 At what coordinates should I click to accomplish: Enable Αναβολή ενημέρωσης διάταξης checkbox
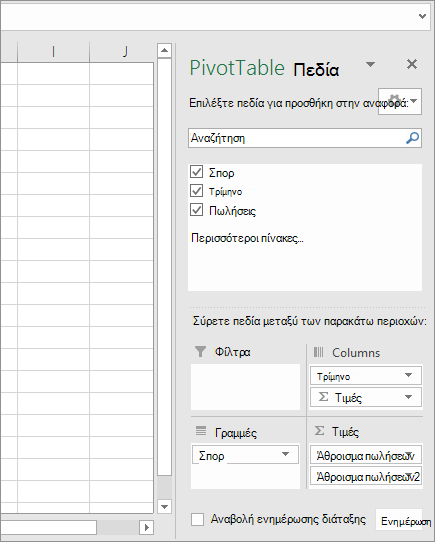click(197, 520)
